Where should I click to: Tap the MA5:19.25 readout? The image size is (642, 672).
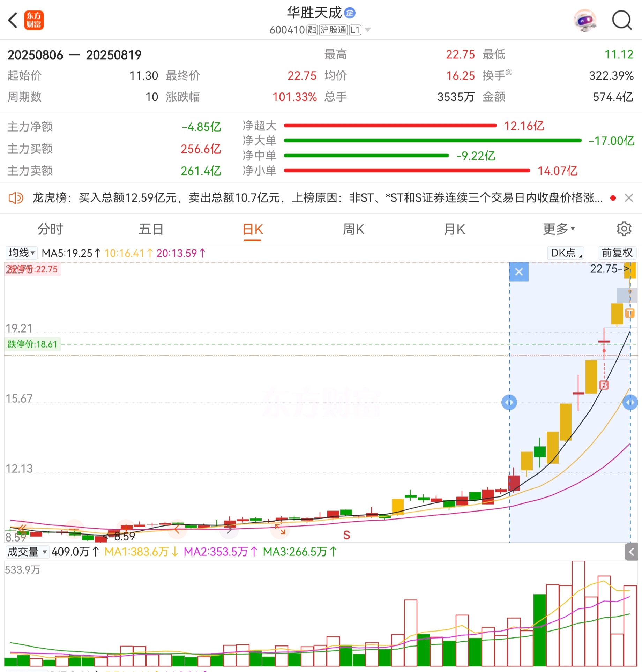(x=72, y=253)
